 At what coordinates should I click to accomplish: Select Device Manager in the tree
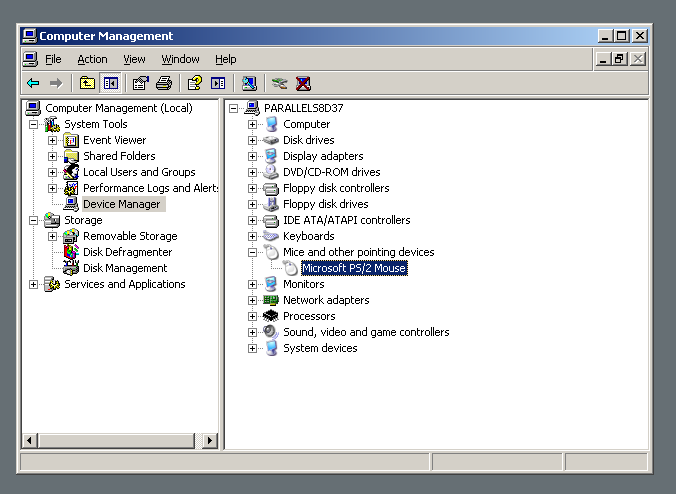[122, 204]
